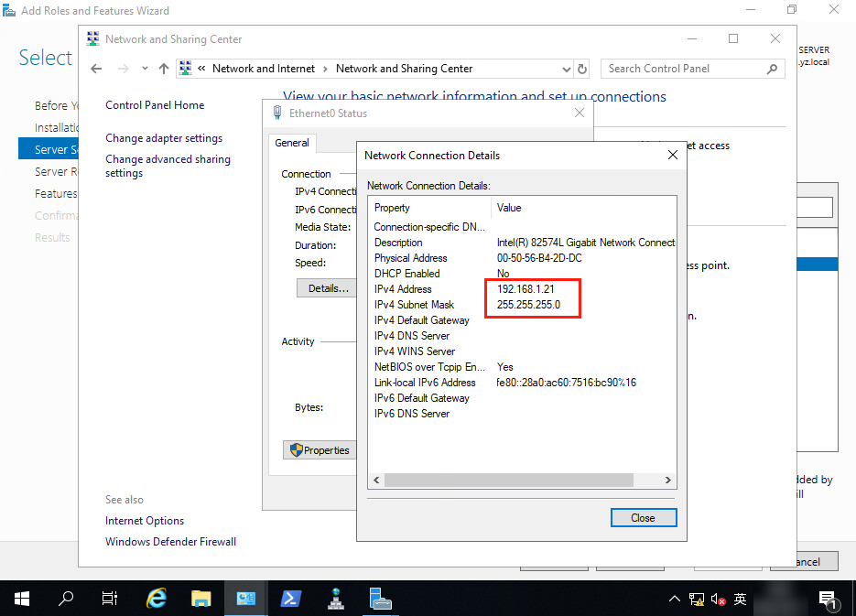This screenshot has width=856, height=616.
Task: Click the Task View taskbar icon
Action: 110,599
